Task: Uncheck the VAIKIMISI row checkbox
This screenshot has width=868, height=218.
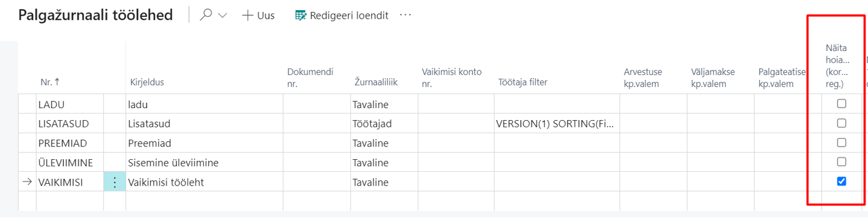Action: click(x=842, y=181)
